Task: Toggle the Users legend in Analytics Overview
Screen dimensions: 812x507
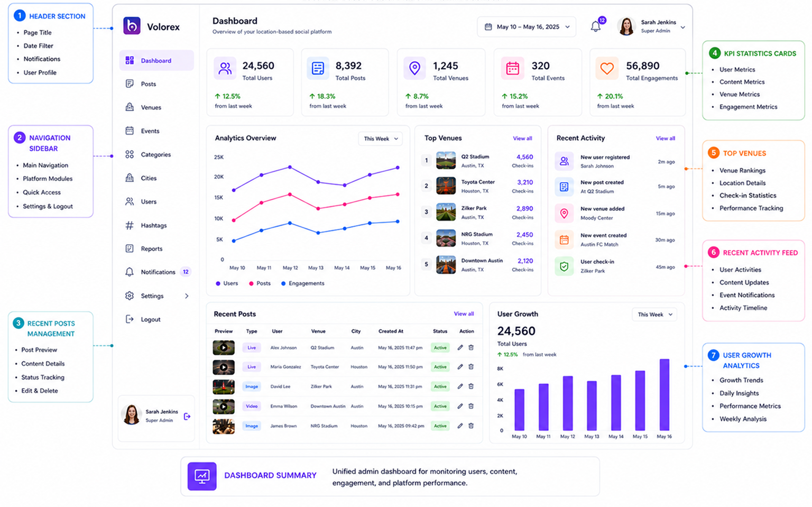Action: (227, 283)
